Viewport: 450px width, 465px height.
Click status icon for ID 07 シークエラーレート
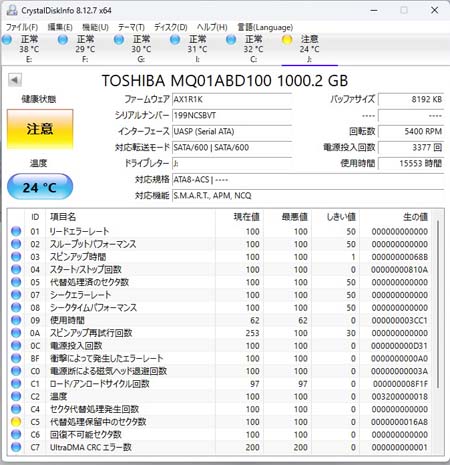pyautogui.click(x=16, y=295)
